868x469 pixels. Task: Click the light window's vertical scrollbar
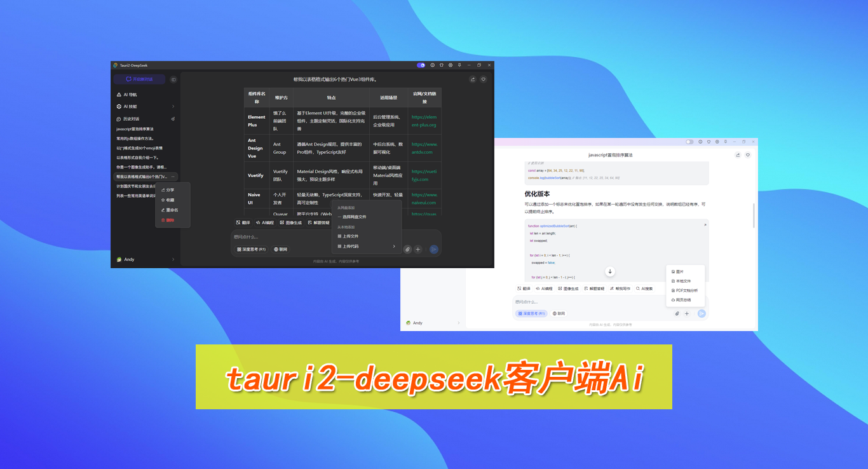[754, 215]
